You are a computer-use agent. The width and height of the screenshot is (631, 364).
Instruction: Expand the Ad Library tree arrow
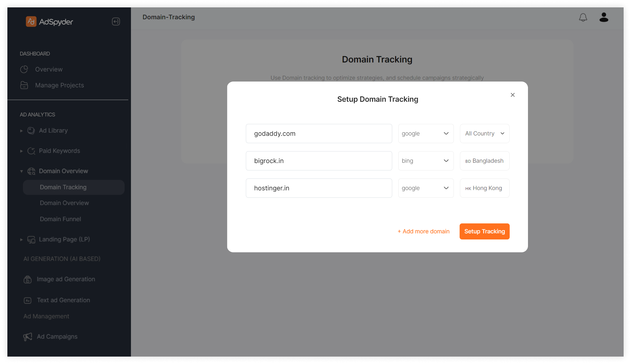[x=22, y=131]
